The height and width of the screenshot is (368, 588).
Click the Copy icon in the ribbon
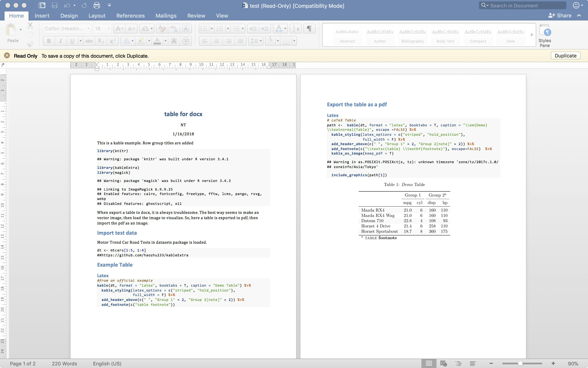point(30,35)
